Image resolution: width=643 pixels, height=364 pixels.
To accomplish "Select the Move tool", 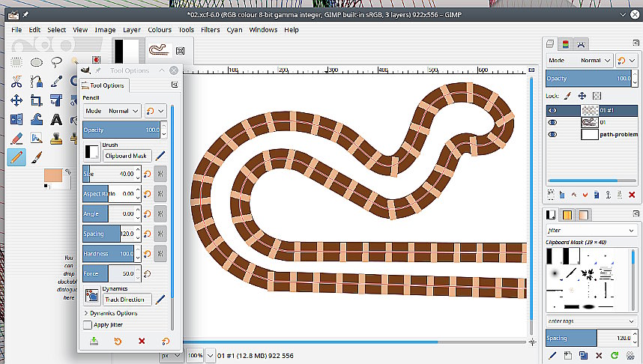I will [16, 100].
